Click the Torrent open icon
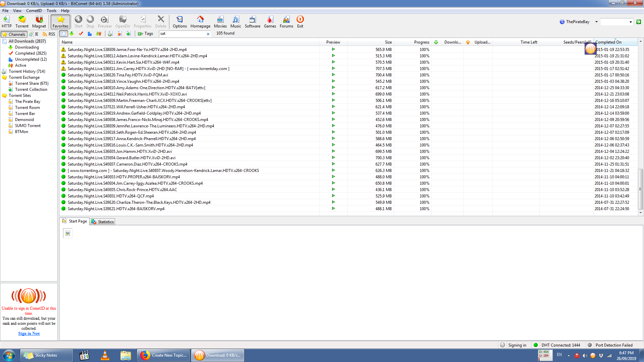This screenshot has width=644, height=362. tap(22, 21)
